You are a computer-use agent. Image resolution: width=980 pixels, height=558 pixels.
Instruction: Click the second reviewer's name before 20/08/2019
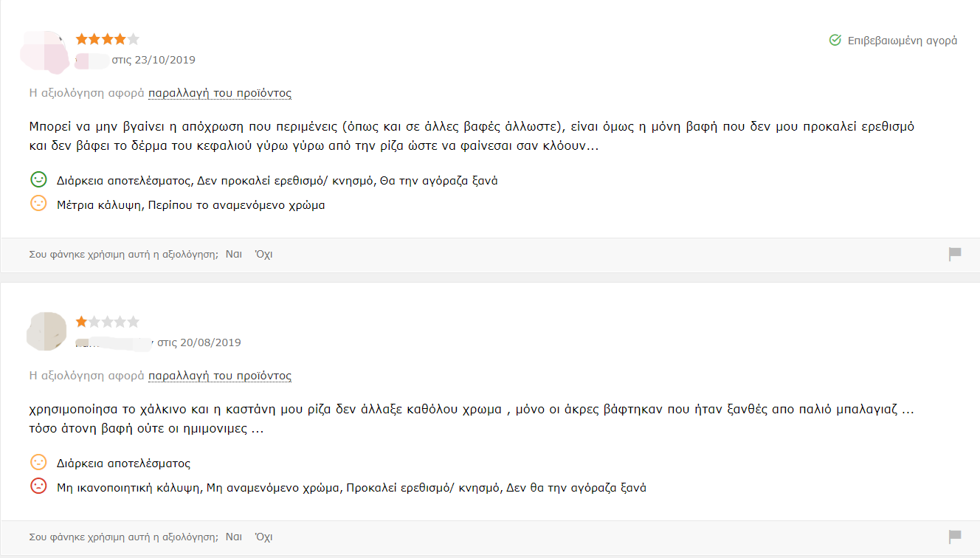pos(114,342)
